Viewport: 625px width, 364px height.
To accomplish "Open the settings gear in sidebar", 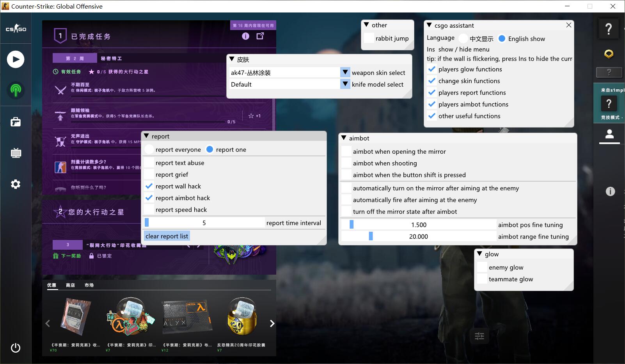I will click(16, 184).
